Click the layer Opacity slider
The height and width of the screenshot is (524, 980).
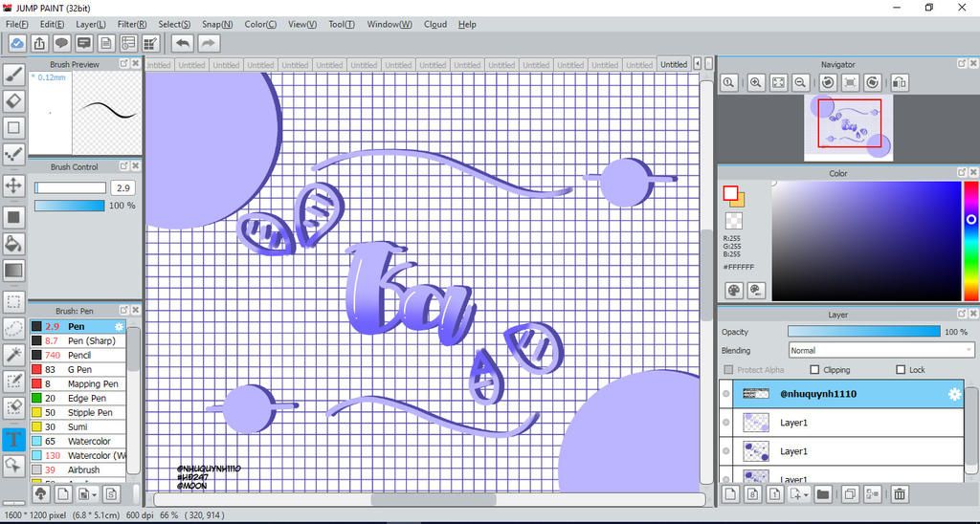[864, 332]
